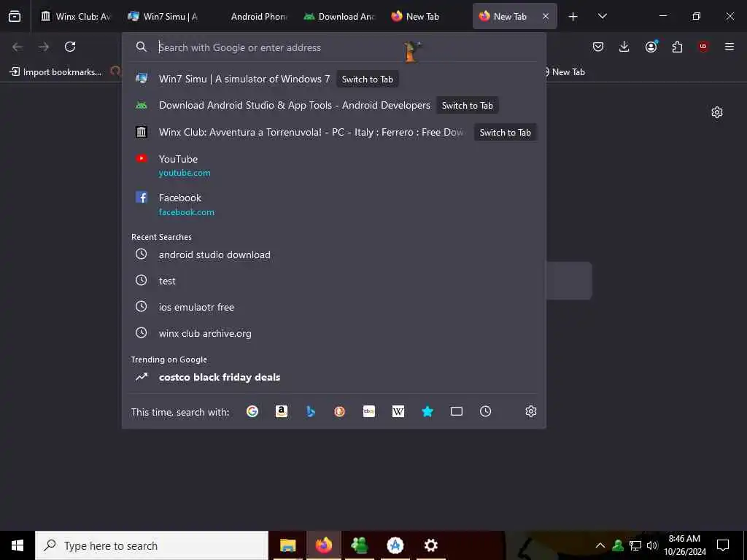Close the active New Tab
This screenshot has width=747, height=560.
(x=546, y=17)
